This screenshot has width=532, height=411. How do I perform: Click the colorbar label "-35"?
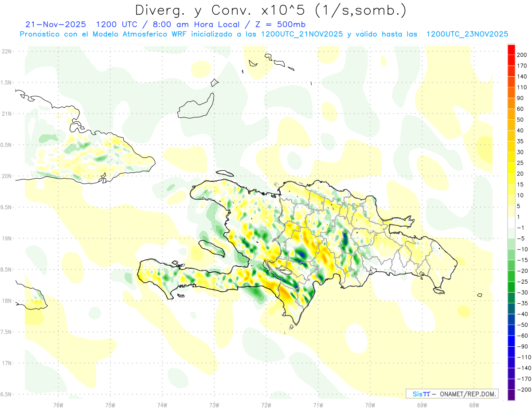[x=522, y=303]
